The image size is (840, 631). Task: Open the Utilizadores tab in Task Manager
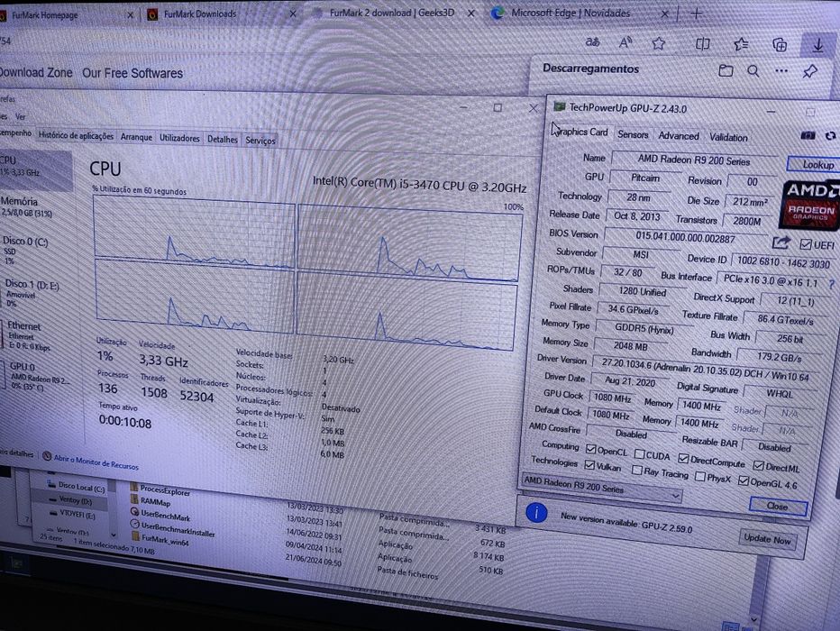pyautogui.click(x=179, y=138)
